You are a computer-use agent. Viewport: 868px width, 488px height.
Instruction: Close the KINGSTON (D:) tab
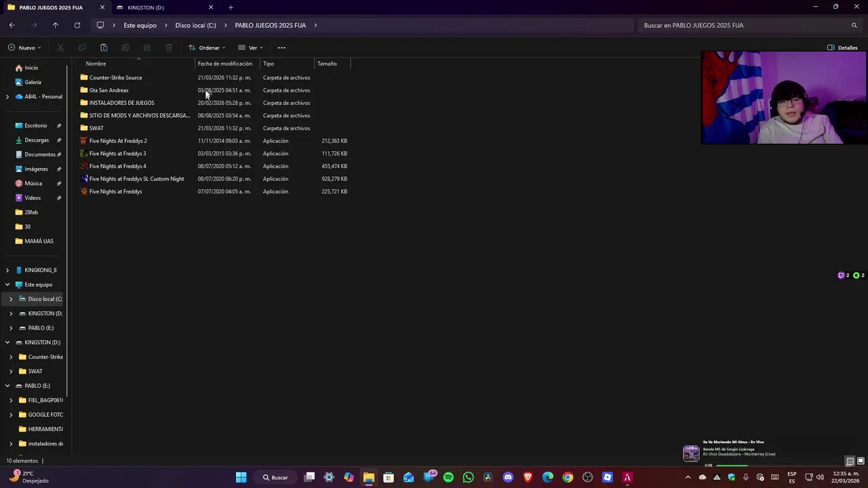click(211, 7)
